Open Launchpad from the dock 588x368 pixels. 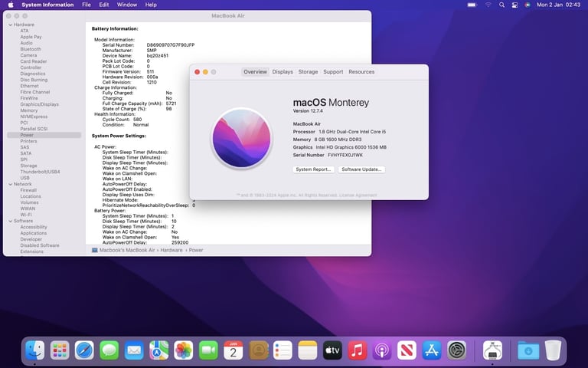[x=60, y=350]
